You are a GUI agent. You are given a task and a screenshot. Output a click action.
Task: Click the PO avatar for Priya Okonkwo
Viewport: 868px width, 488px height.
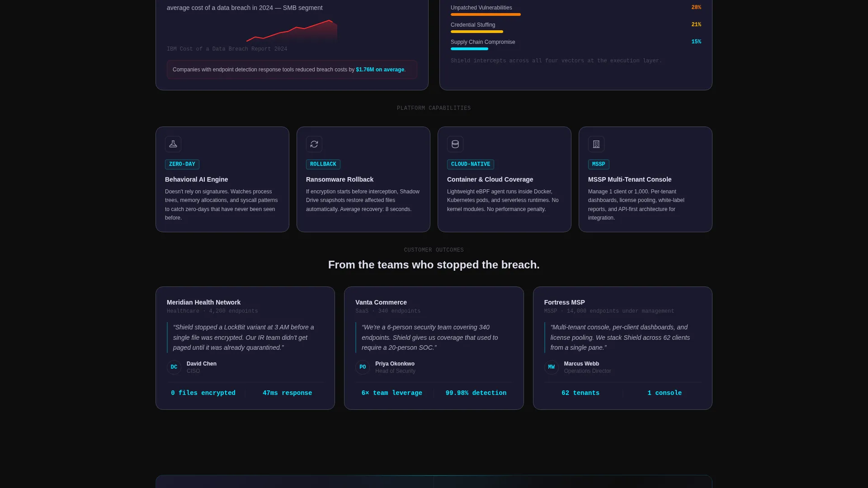tap(363, 367)
